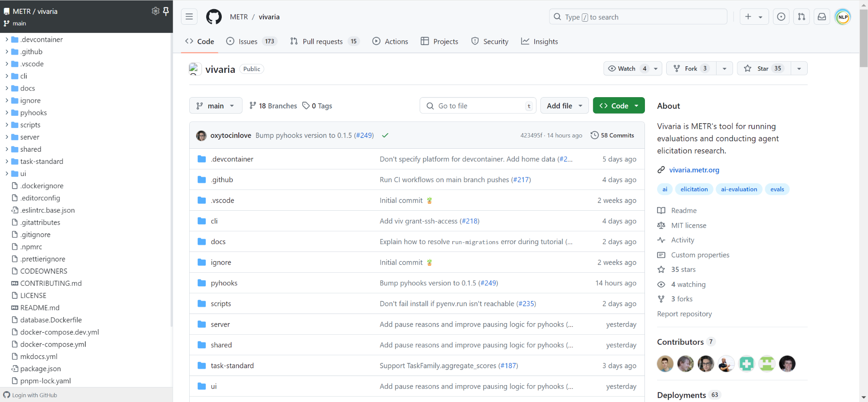Open the hamburger navigation menu
Screen dimensions: 868x402
click(189, 17)
